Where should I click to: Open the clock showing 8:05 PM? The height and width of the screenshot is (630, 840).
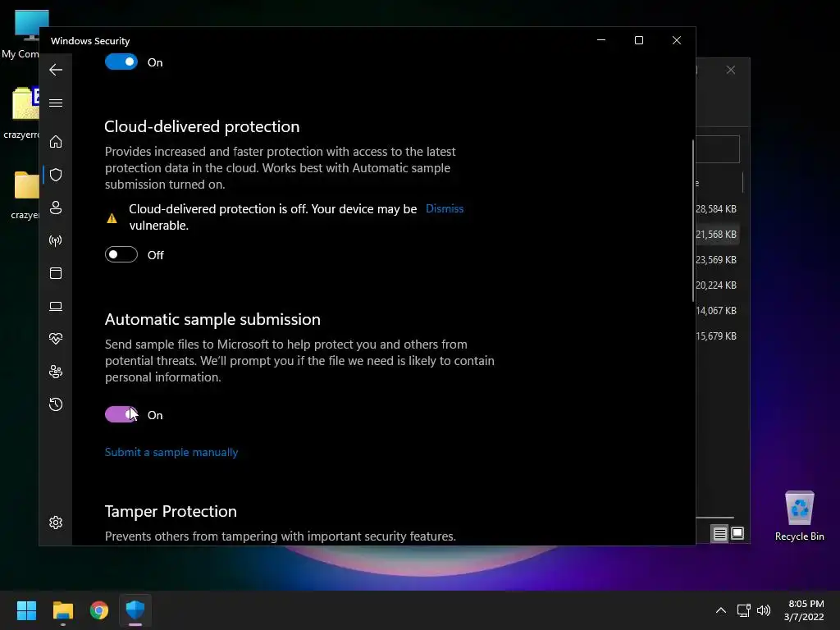pos(804,610)
